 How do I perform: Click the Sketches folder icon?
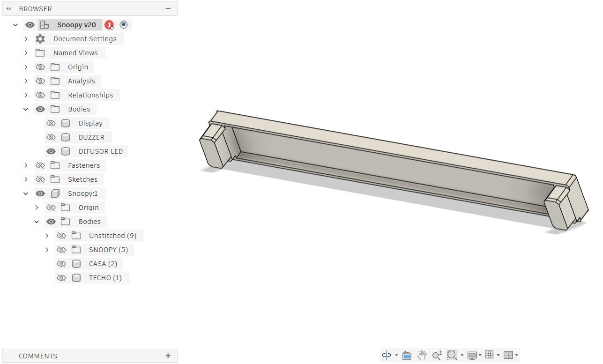pyautogui.click(x=55, y=179)
